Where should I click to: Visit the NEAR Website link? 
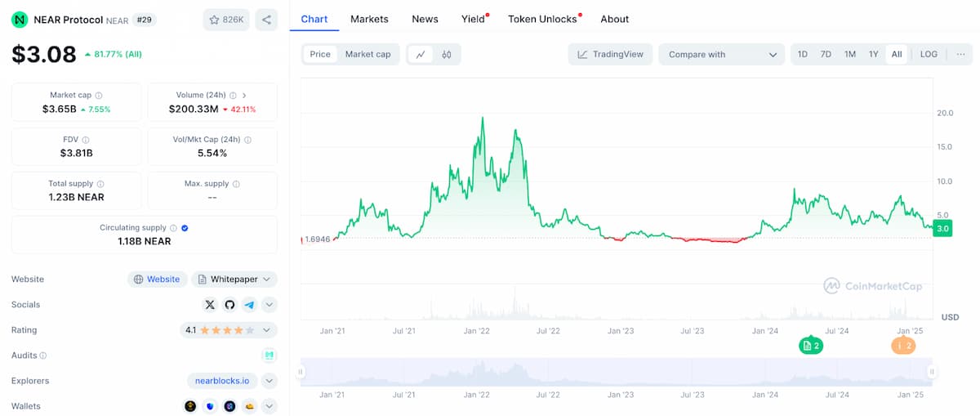(157, 280)
